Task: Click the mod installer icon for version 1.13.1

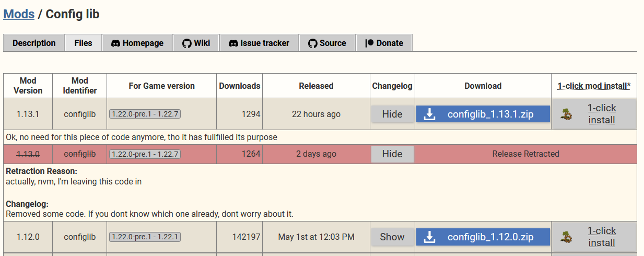Action: 566,114
